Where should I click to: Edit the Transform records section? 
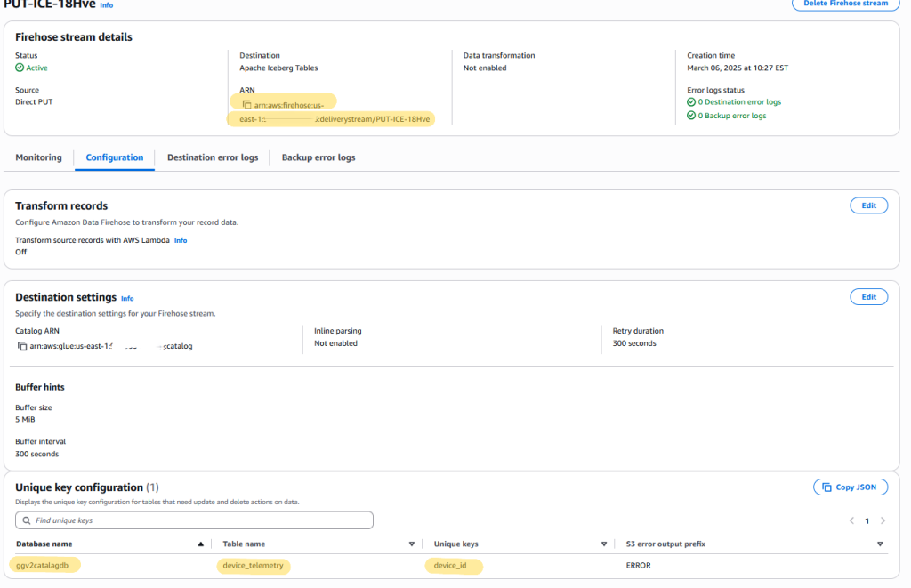868,205
